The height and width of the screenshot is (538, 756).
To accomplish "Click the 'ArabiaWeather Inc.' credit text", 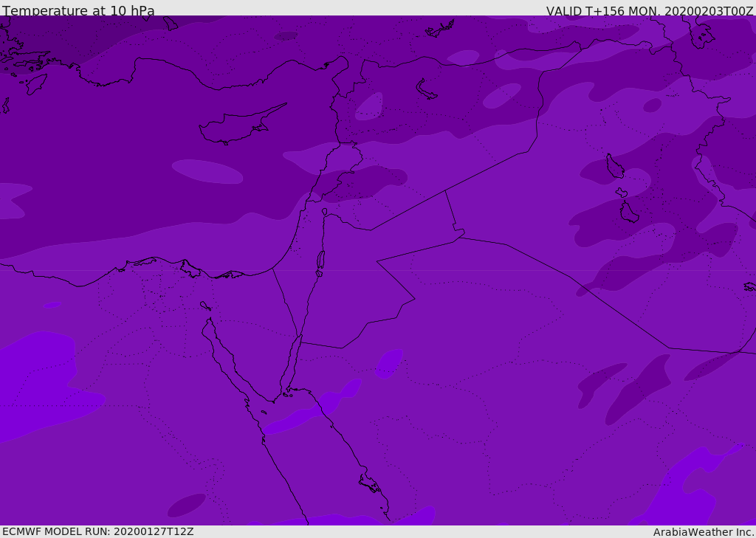I will coord(704,532).
